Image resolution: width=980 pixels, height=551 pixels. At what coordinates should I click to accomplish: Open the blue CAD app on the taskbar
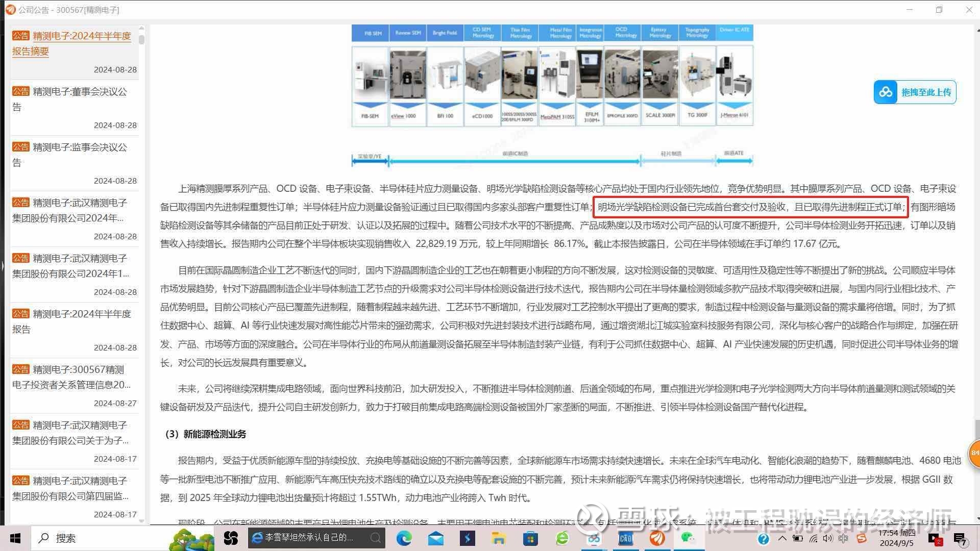pyautogui.click(x=625, y=538)
